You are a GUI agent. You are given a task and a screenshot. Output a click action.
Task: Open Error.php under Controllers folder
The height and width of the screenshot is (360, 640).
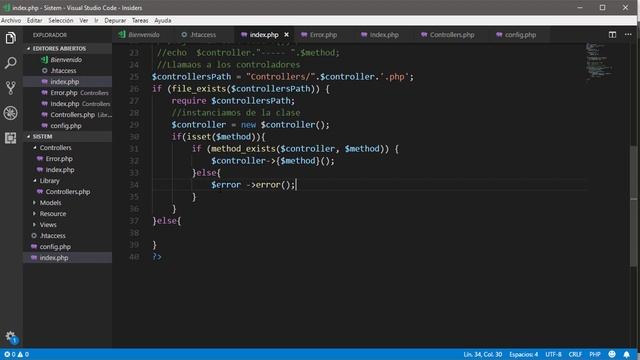pos(67,159)
